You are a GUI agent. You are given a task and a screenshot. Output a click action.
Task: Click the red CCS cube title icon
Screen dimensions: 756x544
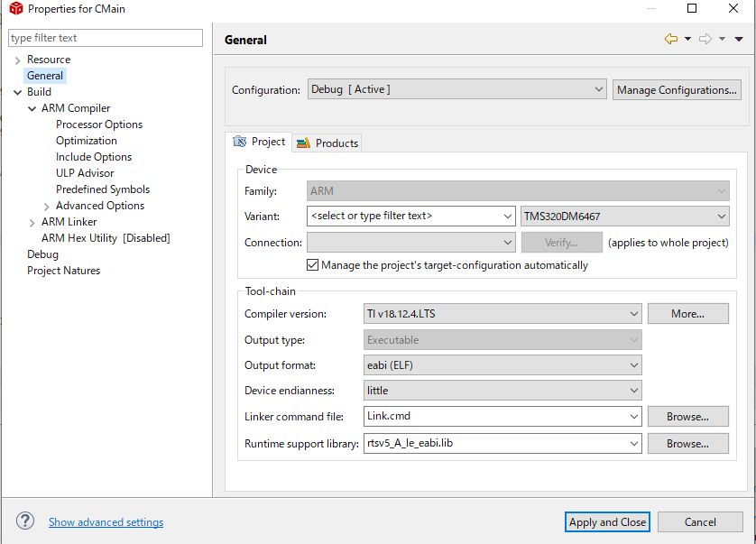(x=16, y=8)
